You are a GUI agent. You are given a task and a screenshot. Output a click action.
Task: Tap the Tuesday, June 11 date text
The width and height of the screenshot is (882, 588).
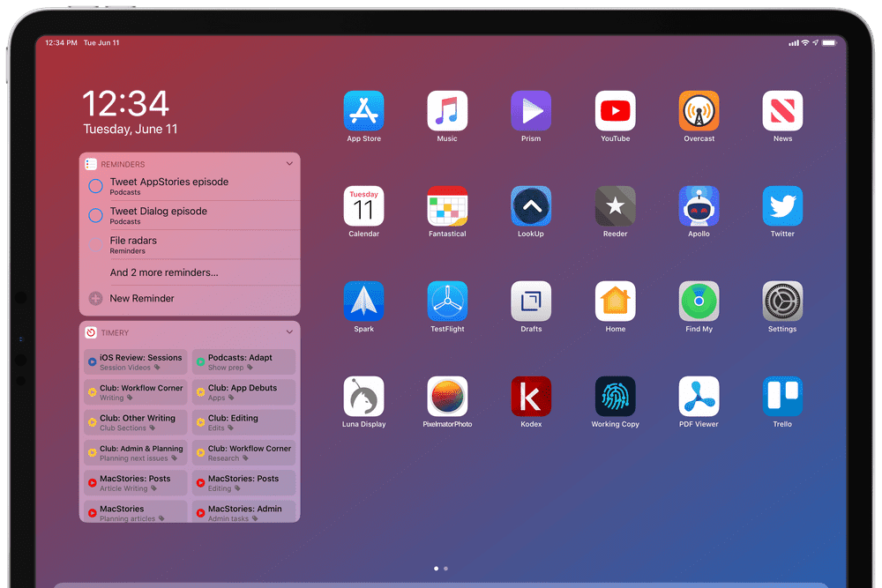[131, 130]
